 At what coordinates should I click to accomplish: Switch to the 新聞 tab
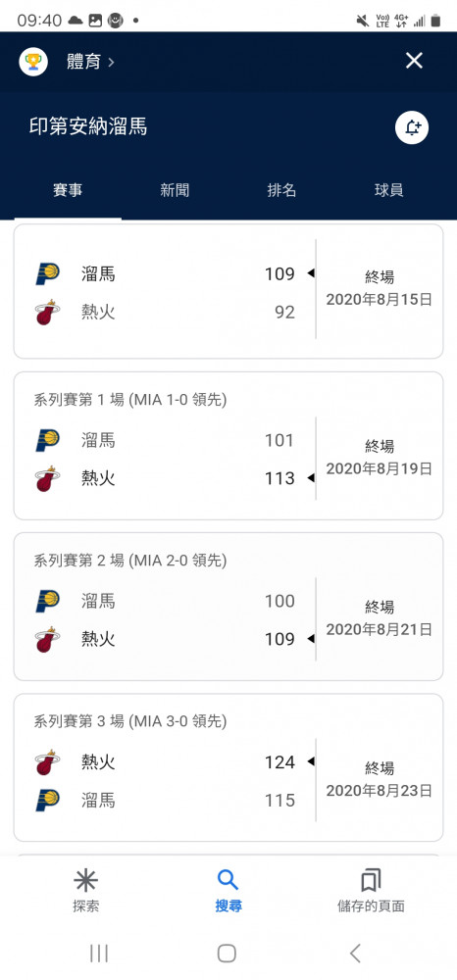click(175, 191)
